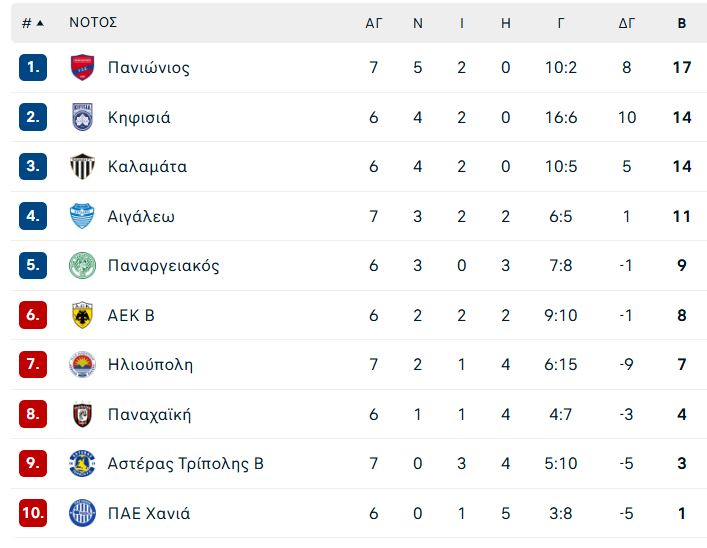Click the ΑΕΚ Β yellow eagle crest
Viewport: 707px width, 548px height.
pos(83,315)
